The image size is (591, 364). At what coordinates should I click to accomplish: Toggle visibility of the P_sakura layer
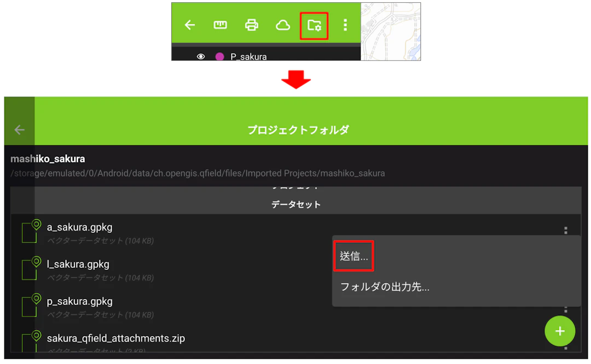point(201,56)
